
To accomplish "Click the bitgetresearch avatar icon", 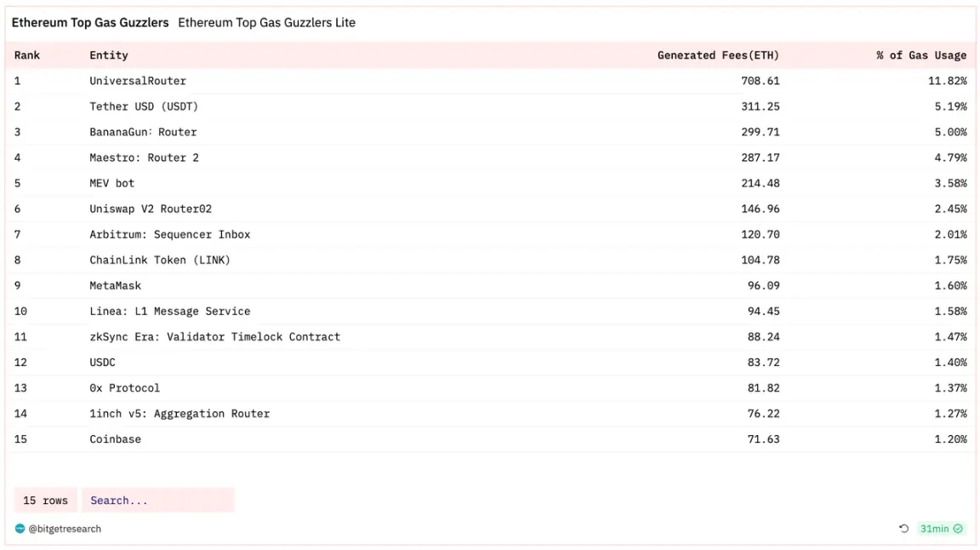I will click(x=20, y=529).
